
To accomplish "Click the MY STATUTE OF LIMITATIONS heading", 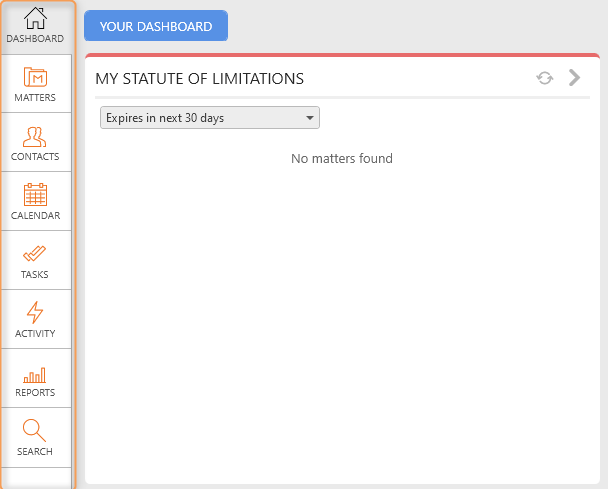I will tap(199, 79).
